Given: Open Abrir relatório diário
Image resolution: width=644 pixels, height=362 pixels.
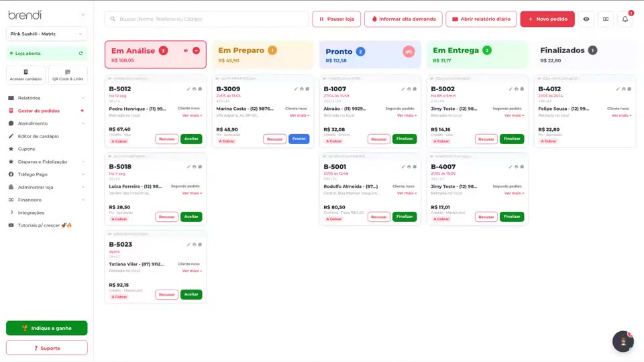Looking at the screenshot, I should [x=482, y=19].
